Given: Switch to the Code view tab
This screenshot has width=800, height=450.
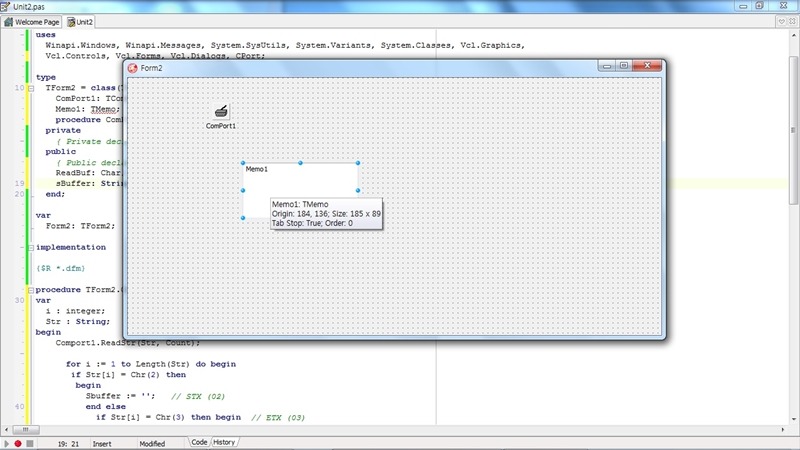Looking at the screenshot, I should click(199, 442).
